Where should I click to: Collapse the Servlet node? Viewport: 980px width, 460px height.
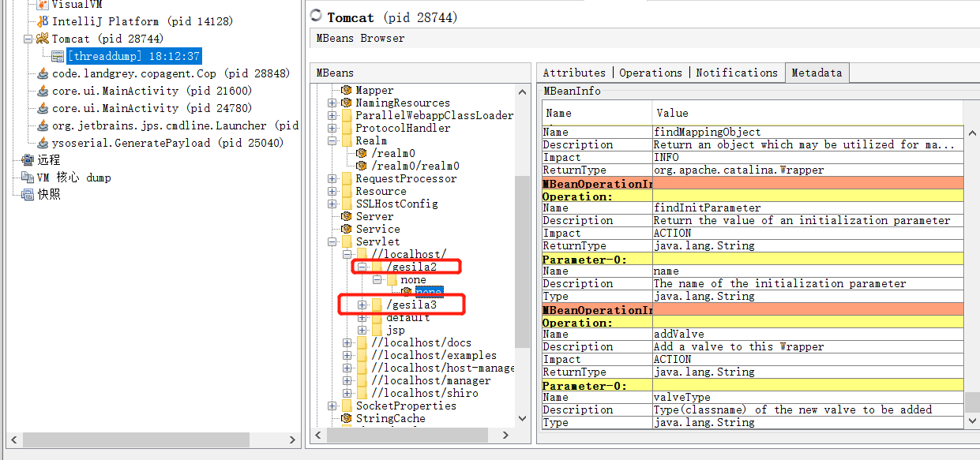(x=332, y=241)
